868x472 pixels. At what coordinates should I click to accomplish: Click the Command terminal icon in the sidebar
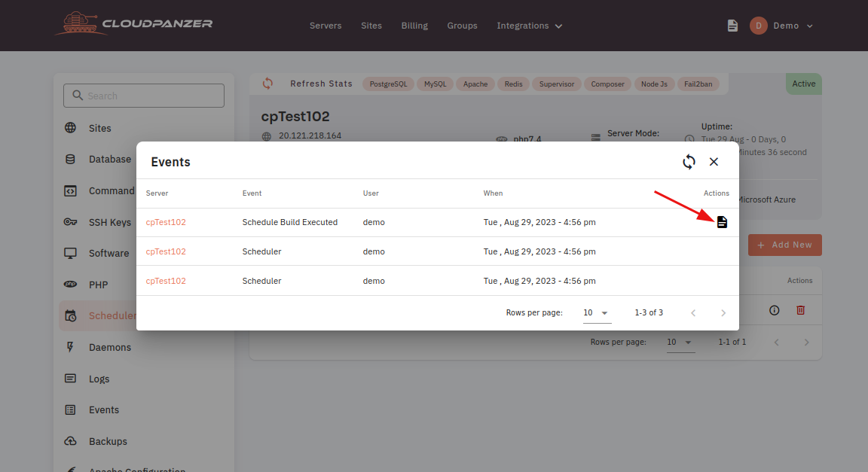[x=70, y=191]
